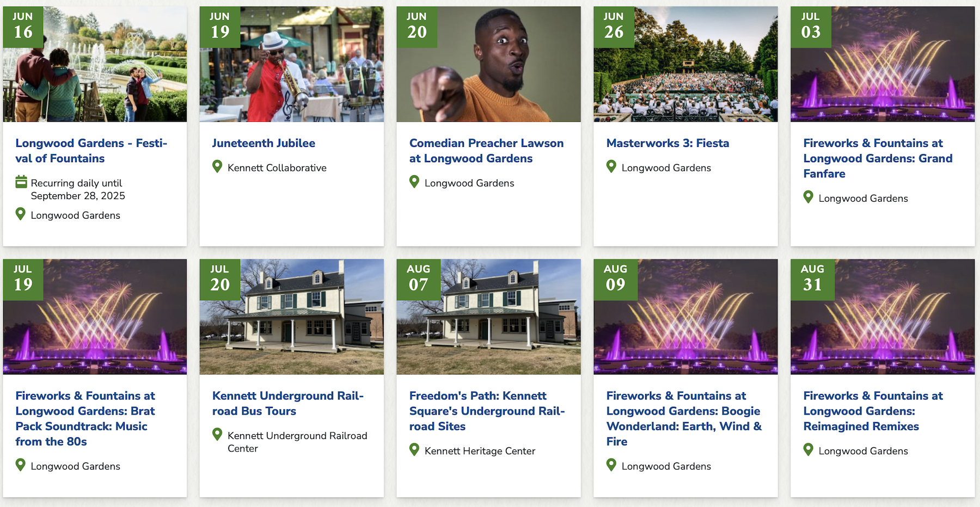Open Kennett Underground Railroad Bus Tours link
980x507 pixels.
coord(287,403)
